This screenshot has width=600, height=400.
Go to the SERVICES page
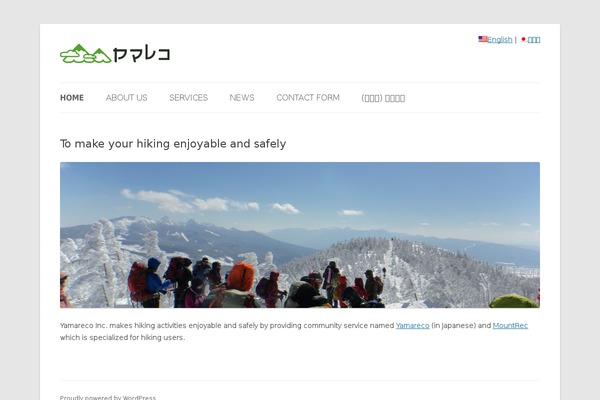click(189, 98)
